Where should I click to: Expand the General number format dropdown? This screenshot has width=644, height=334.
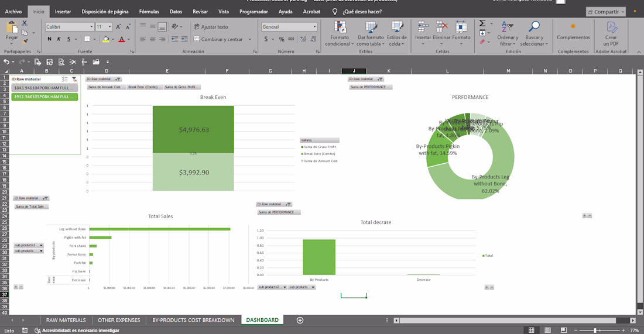coord(315,27)
